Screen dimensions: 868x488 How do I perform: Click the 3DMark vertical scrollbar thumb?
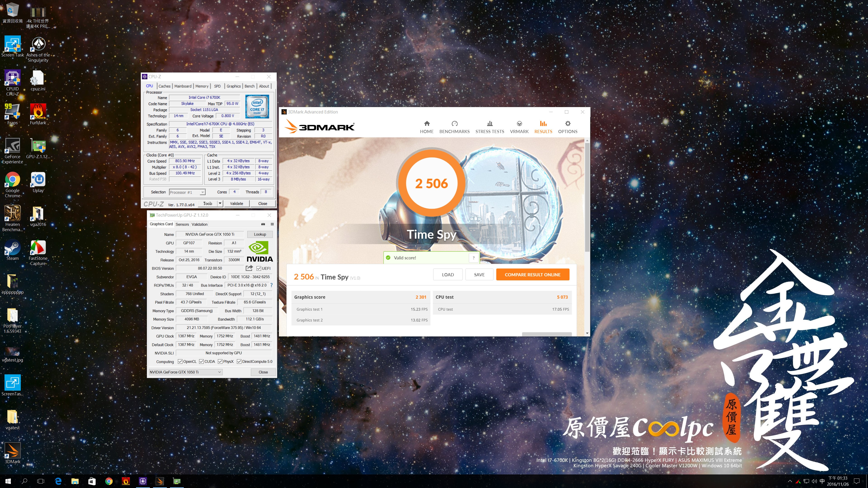587,197
